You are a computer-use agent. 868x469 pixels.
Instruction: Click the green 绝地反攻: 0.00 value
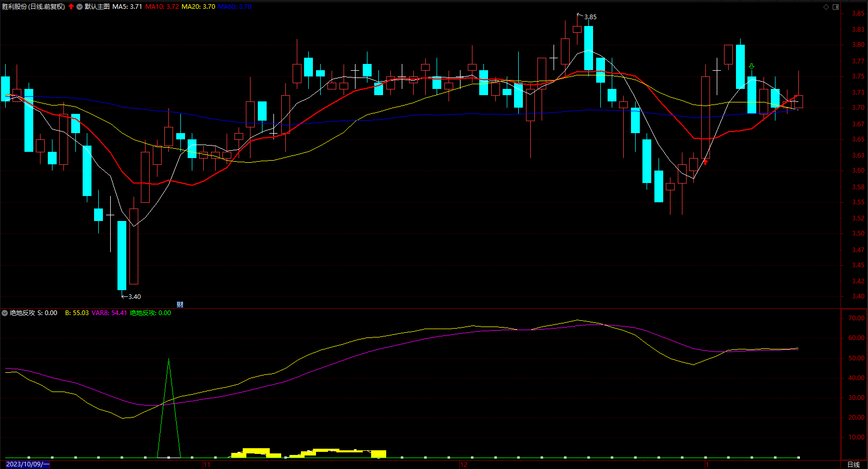tap(150, 313)
